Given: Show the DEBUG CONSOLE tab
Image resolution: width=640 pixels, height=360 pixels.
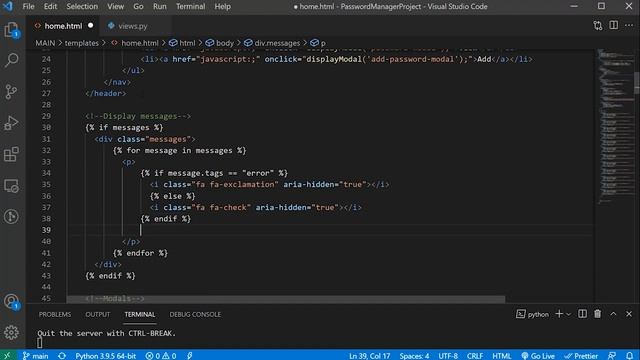Looking at the screenshot, I should 195,314.
